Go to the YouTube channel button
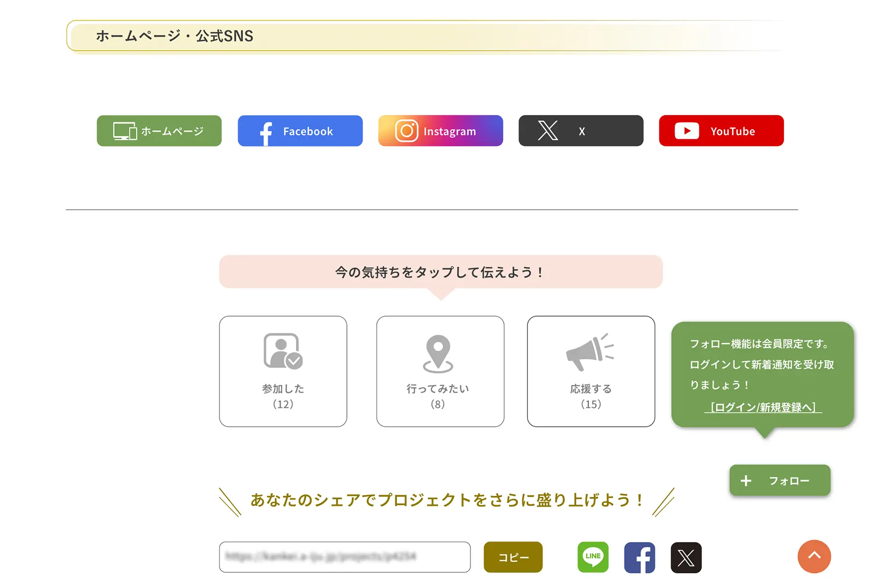 click(x=721, y=131)
